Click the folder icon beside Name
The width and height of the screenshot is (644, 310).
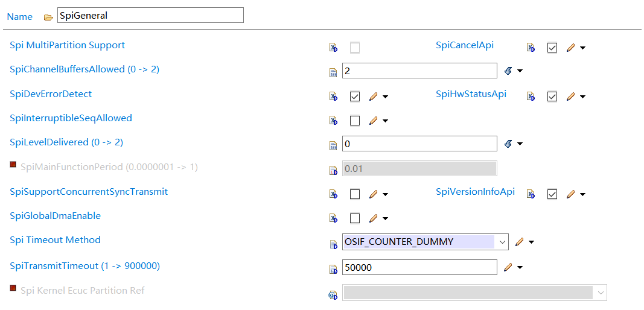(48, 17)
